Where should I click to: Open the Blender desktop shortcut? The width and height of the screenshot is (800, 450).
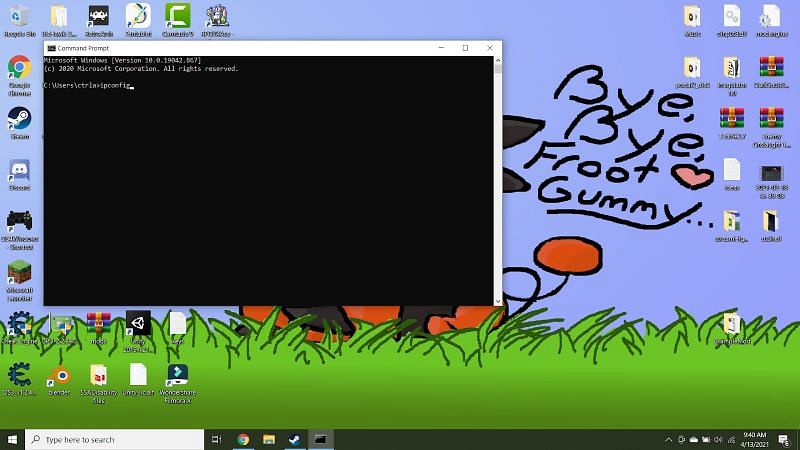coord(59,376)
